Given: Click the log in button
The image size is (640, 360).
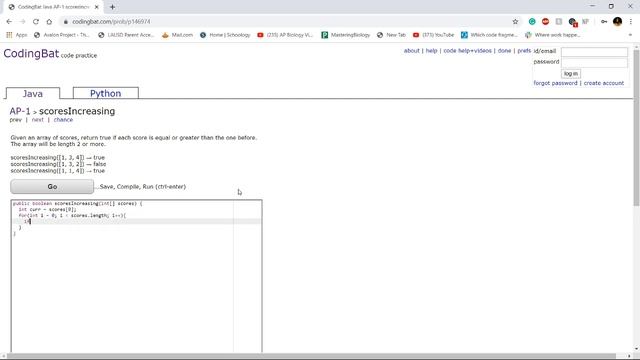Looking at the screenshot, I should click(x=571, y=74).
